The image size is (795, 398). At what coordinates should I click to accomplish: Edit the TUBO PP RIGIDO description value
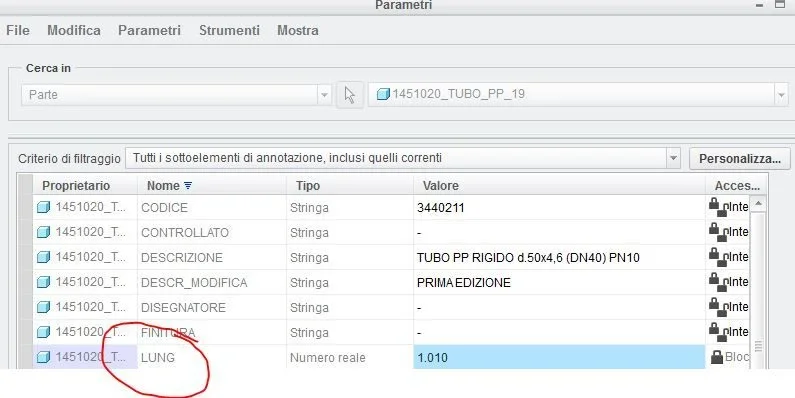coord(559,258)
